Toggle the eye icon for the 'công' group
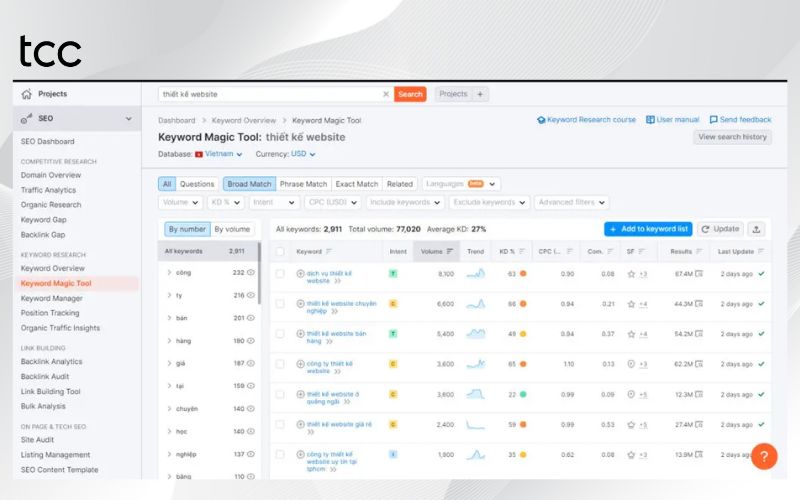Screen dimensions: 800x500 251,272
